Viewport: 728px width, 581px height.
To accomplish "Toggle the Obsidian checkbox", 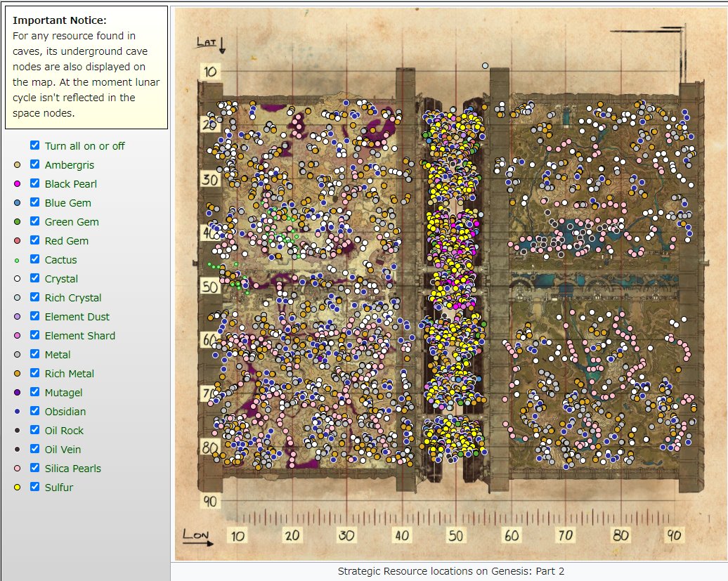I will (x=35, y=411).
